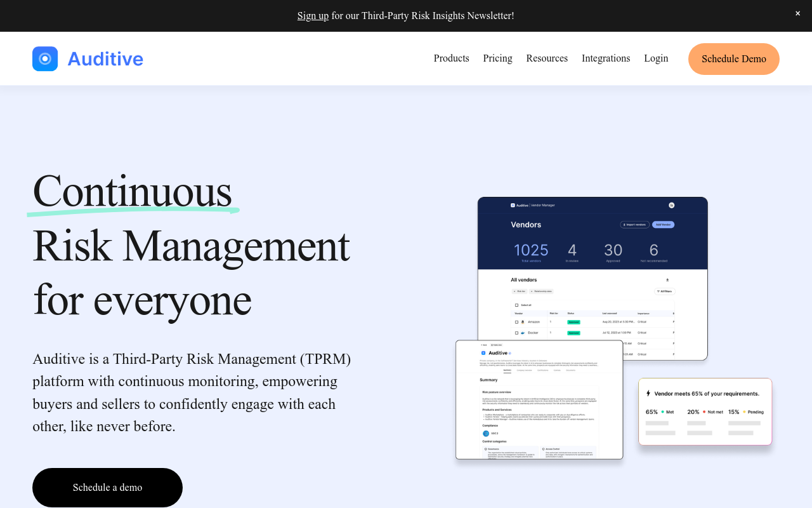This screenshot has height=508, width=812.
Task: Click the SOC 2 compliance badge icon
Action: pyautogui.click(x=486, y=434)
